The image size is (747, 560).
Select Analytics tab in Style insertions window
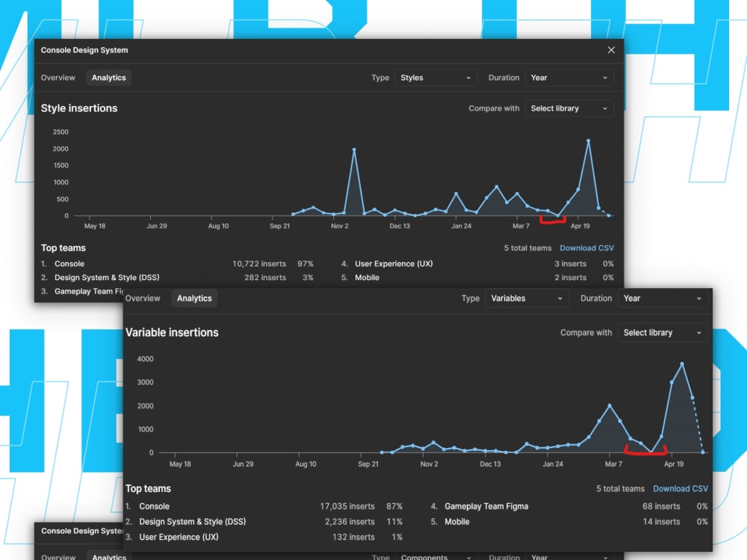[108, 78]
